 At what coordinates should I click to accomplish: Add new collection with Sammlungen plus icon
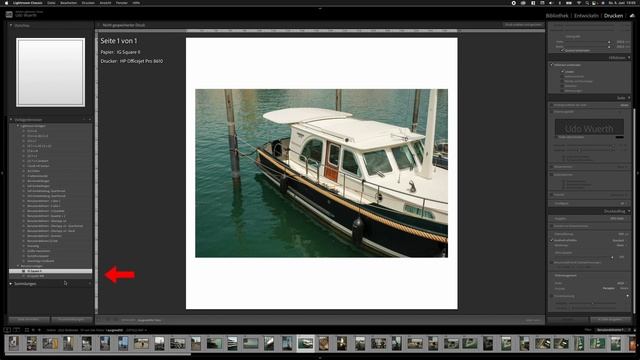[x=90, y=283]
